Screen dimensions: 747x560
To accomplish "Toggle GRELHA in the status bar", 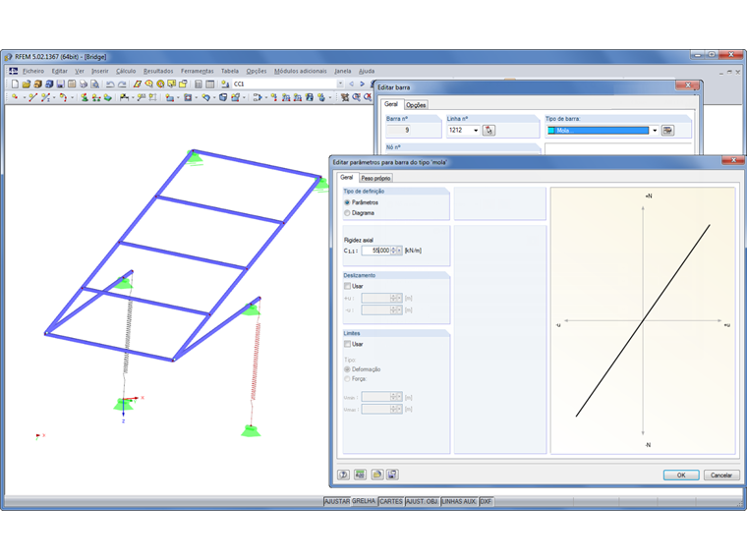I will coord(364,501).
